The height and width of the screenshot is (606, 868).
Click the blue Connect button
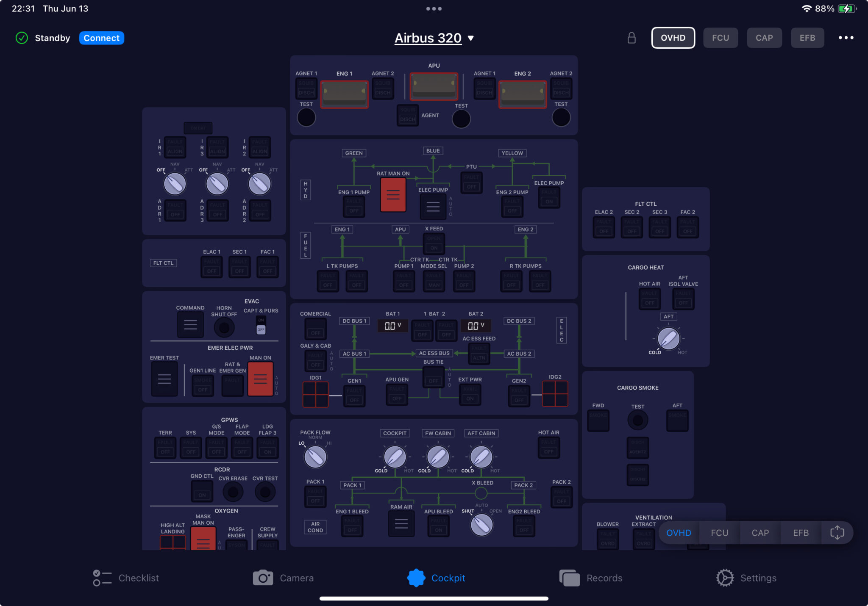point(101,38)
